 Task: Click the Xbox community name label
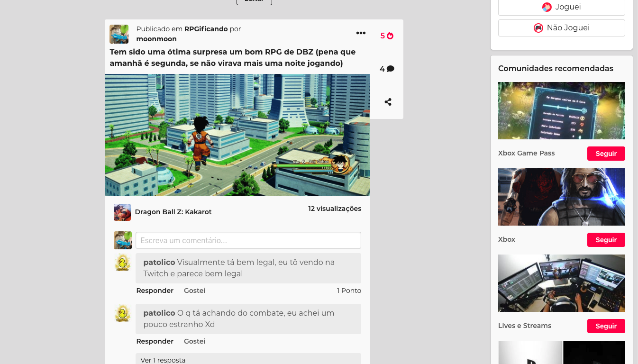pos(507,239)
